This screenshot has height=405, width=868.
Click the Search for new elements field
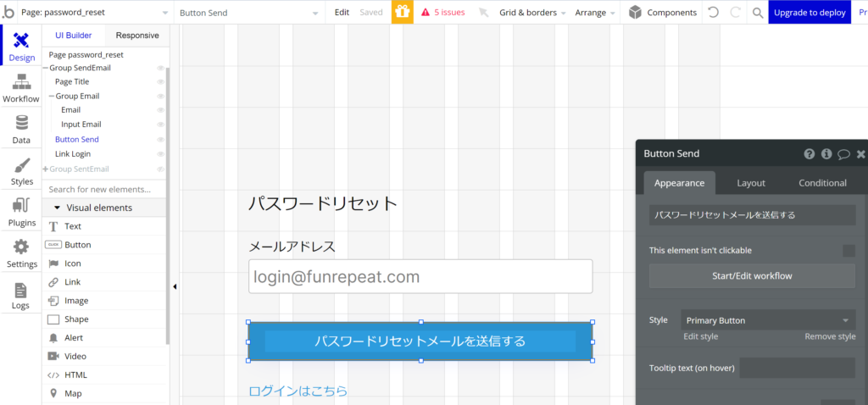(105, 189)
